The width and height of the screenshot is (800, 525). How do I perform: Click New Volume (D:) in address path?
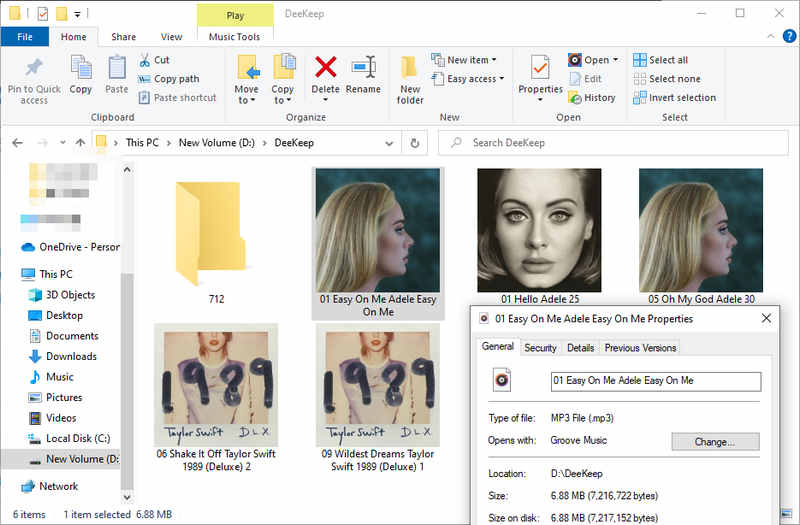(x=216, y=143)
